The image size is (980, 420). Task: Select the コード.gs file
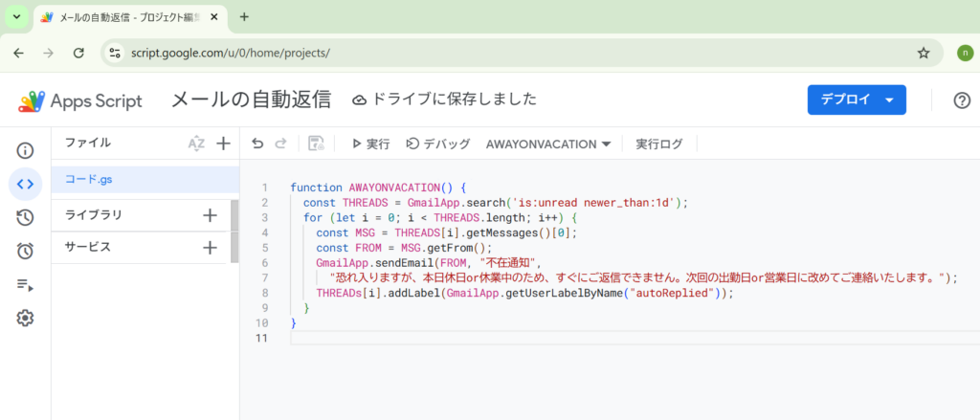click(89, 179)
